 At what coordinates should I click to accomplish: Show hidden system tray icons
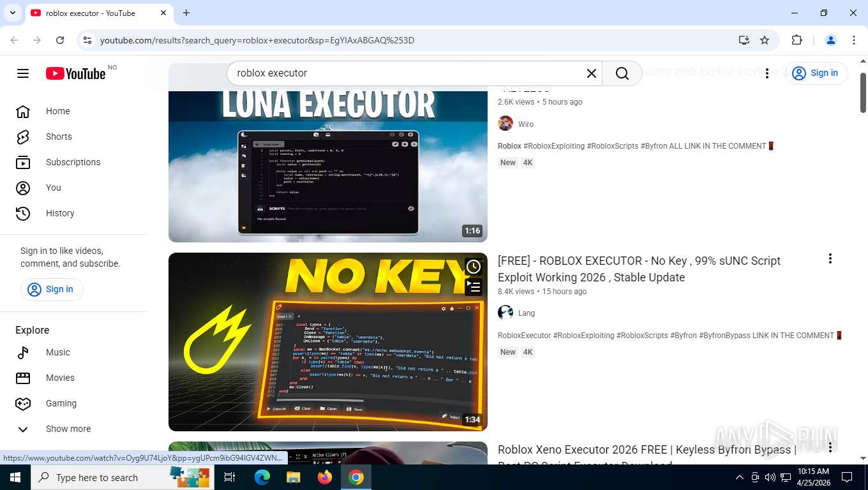coord(740,477)
